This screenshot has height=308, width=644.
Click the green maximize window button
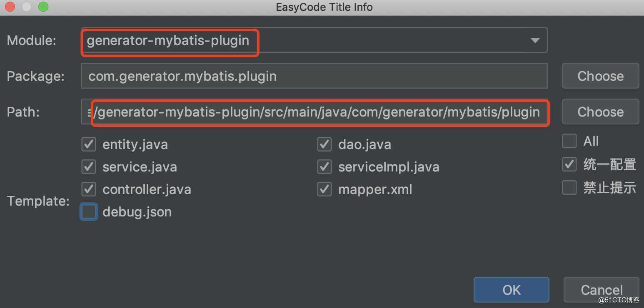[x=43, y=7]
